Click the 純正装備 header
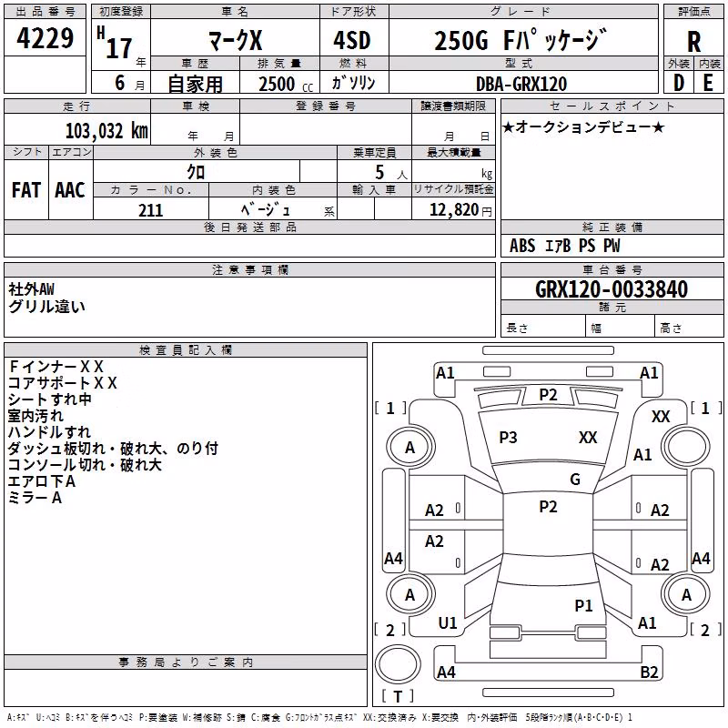Image resolution: width=728 pixels, height=728 pixels. pyautogui.click(x=612, y=227)
